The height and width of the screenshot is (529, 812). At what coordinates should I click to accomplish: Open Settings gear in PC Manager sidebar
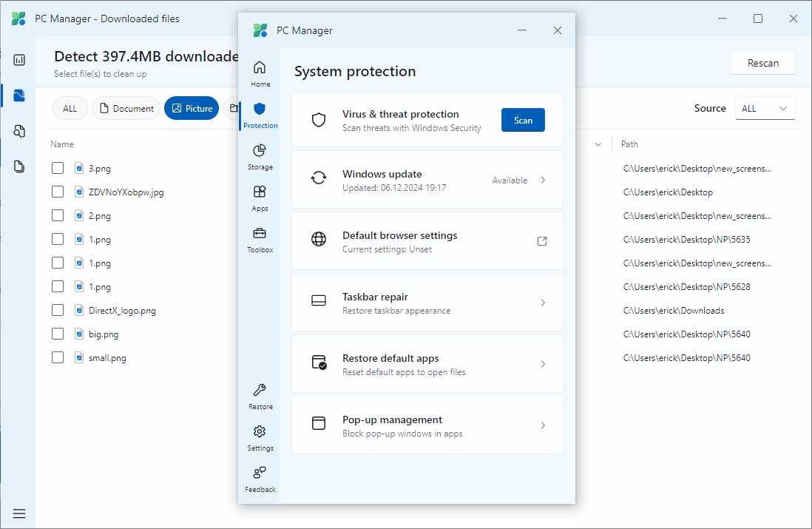(x=260, y=431)
